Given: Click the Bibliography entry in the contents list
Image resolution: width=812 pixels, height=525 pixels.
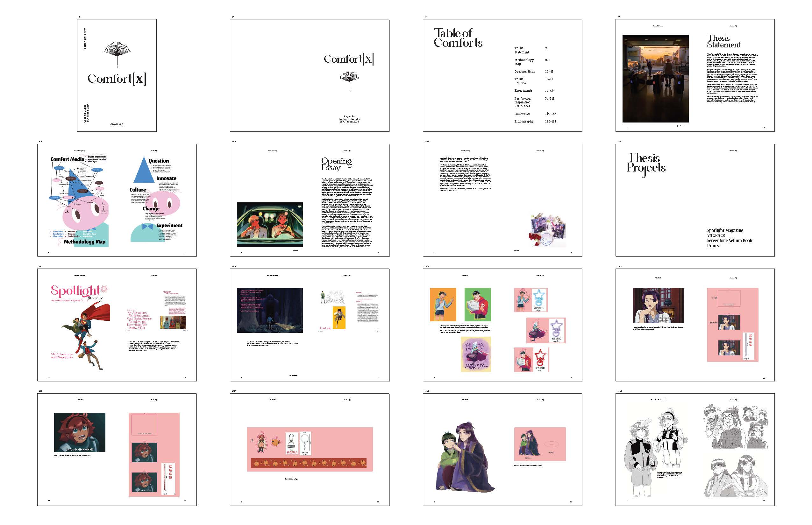Looking at the screenshot, I should pos(524,121).
